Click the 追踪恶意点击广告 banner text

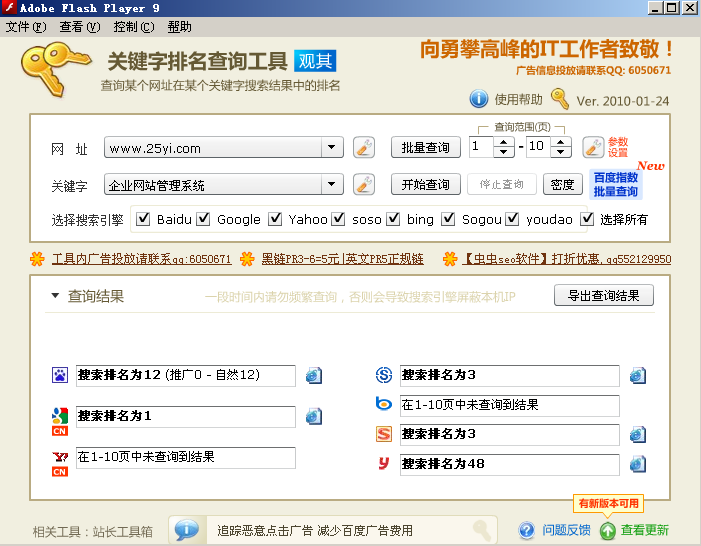click(x=315, y=530)
